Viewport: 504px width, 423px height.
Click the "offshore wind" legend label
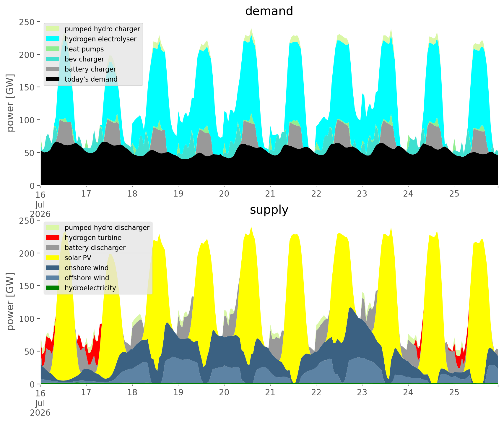[87, 278]
